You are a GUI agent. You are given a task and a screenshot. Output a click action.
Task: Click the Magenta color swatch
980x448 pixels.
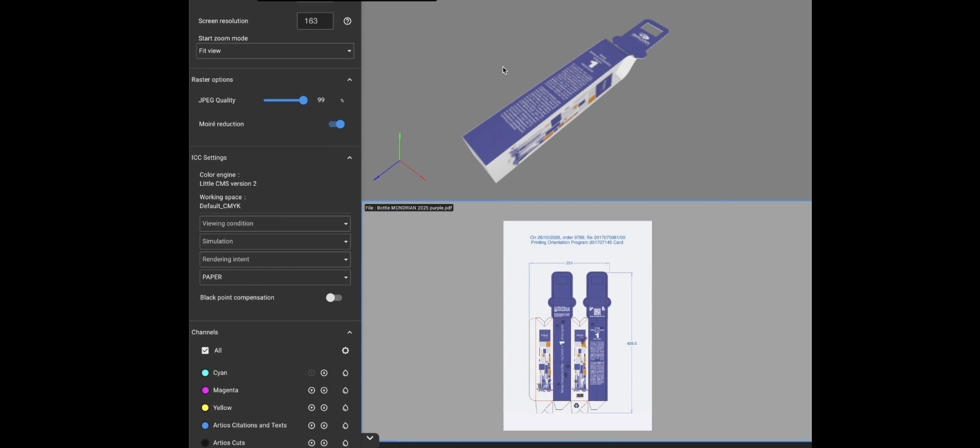coord(205,391)
